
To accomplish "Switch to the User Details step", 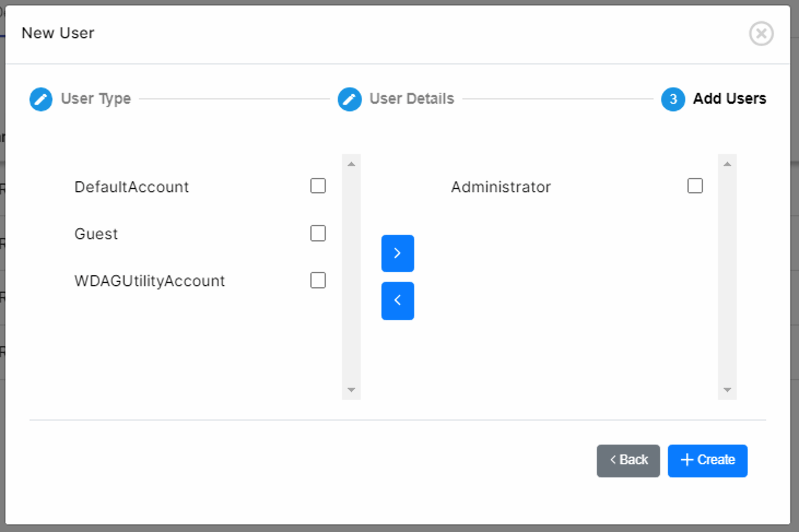I will pos(412,99).
